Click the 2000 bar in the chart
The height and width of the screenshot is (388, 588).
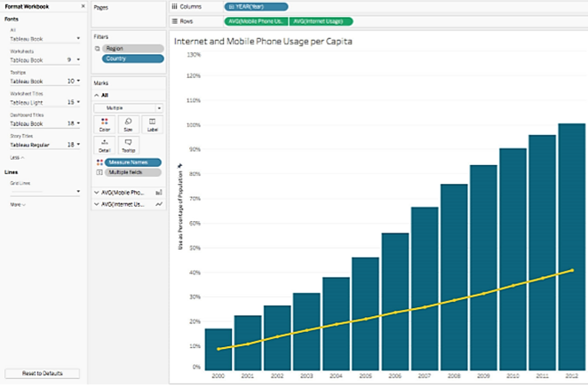[219, 350]
